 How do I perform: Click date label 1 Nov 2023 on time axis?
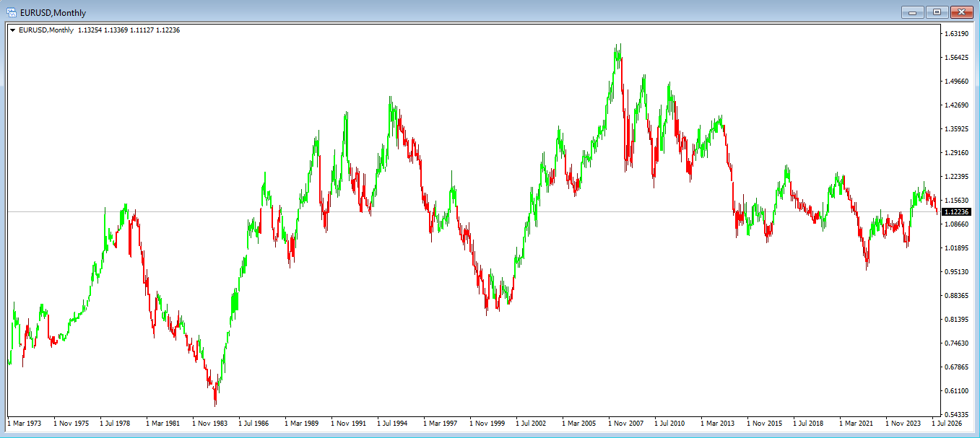pyautogui.click(x=903, y=424)
